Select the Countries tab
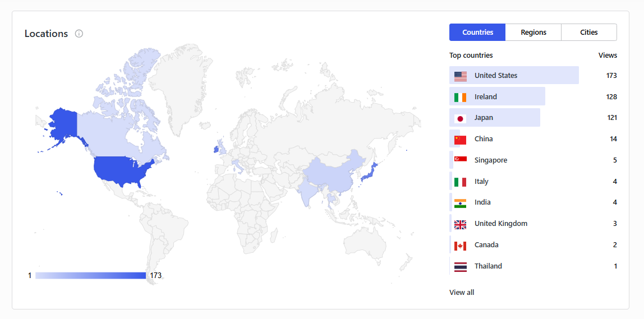 [x=477, y=33]
